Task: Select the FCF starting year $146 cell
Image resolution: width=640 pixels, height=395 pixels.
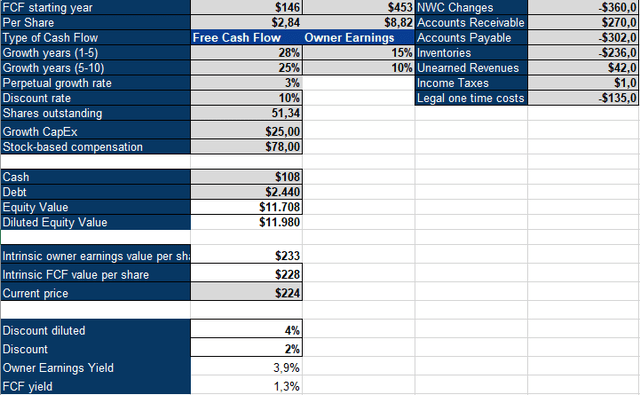Action: [x=246, y=7]
